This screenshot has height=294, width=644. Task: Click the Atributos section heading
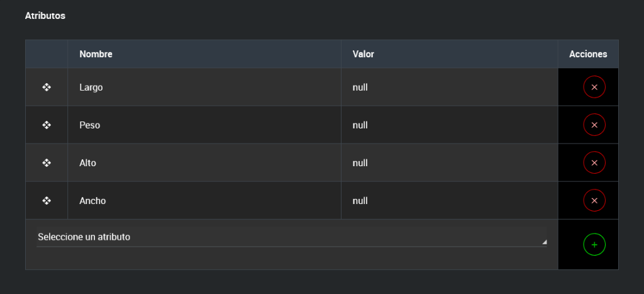click(x=45, y=16)
